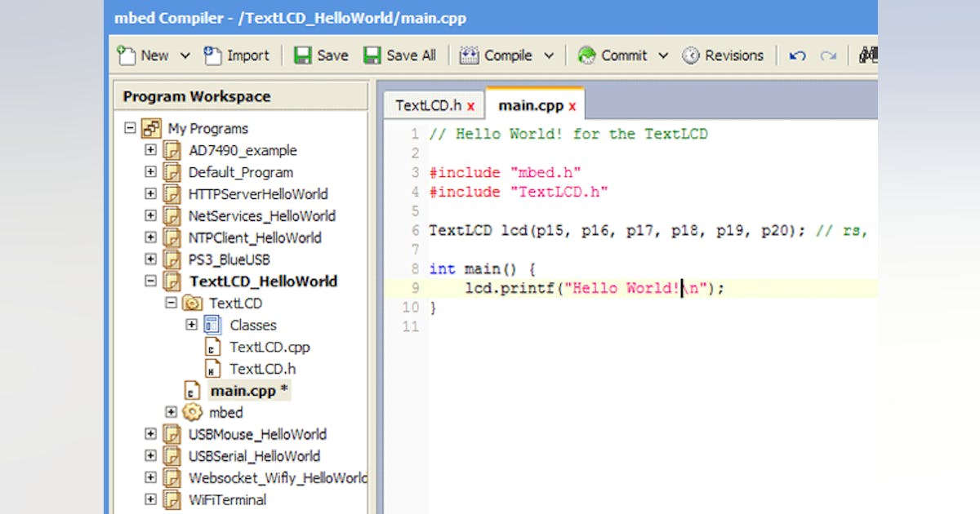This screenshot has height=514, width=980.
Task: Close the TextLCD.h tab
Action: point(470,106)
